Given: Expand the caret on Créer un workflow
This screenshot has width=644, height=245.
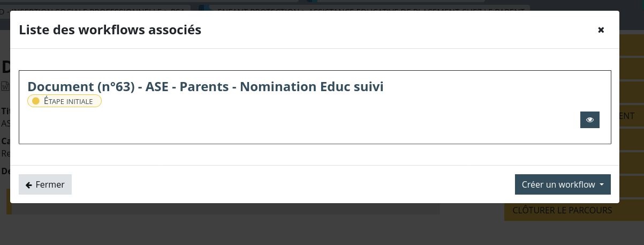Looking at the screenshot, I should coord(602,184).
